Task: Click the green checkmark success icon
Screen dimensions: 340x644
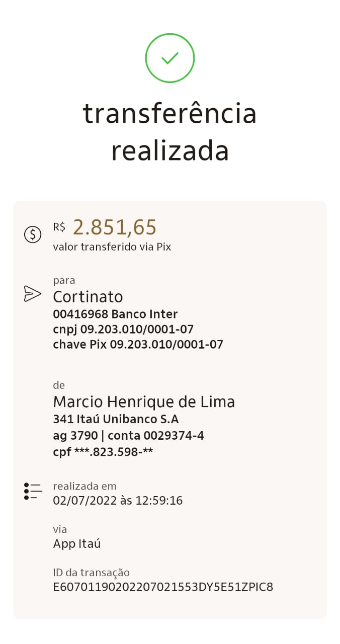Action: click(170, 58)
